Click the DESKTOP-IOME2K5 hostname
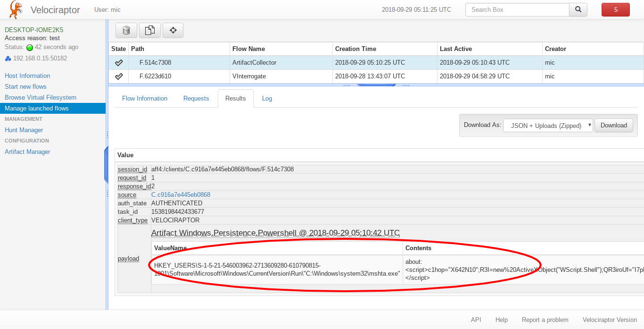 [x=34, y=29]
